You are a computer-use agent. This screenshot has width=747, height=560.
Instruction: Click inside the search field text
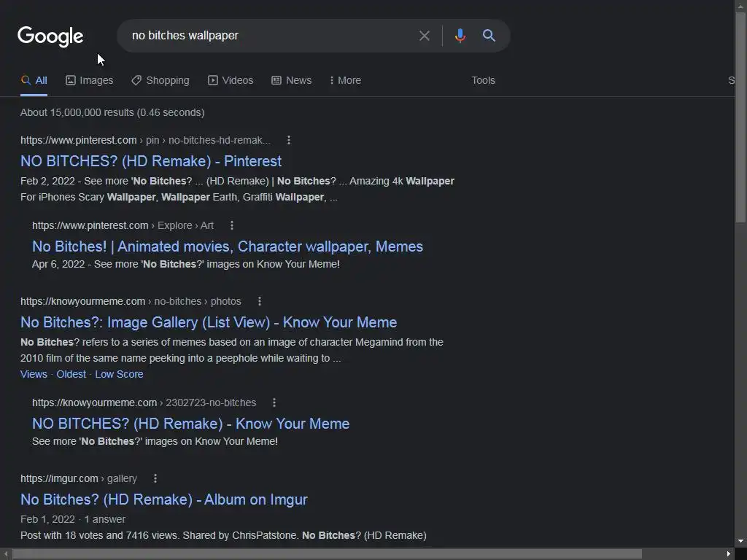coord(185,36)
